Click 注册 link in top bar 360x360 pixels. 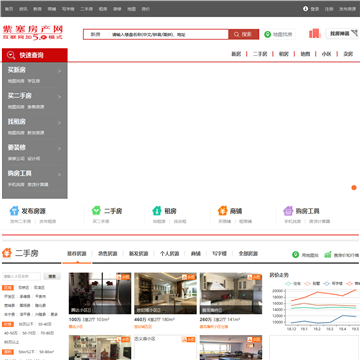pyautogui.click(x=329, y=9)
